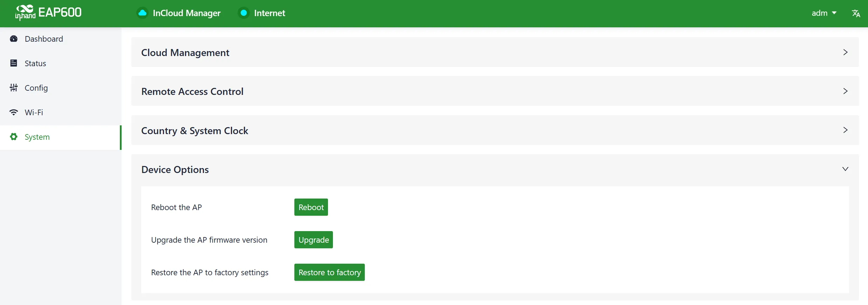This screenshot has height=305, width=868.
Task: Click the InCloud Manager cloud status icon
Action: pyautogui.click(x=142, y=13)
